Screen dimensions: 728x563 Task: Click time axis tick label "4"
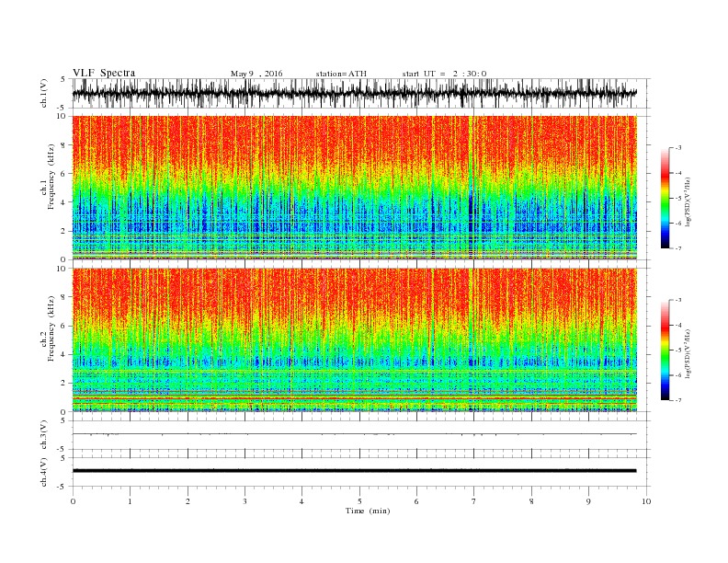pyautogui.click(x=301, y=501)
